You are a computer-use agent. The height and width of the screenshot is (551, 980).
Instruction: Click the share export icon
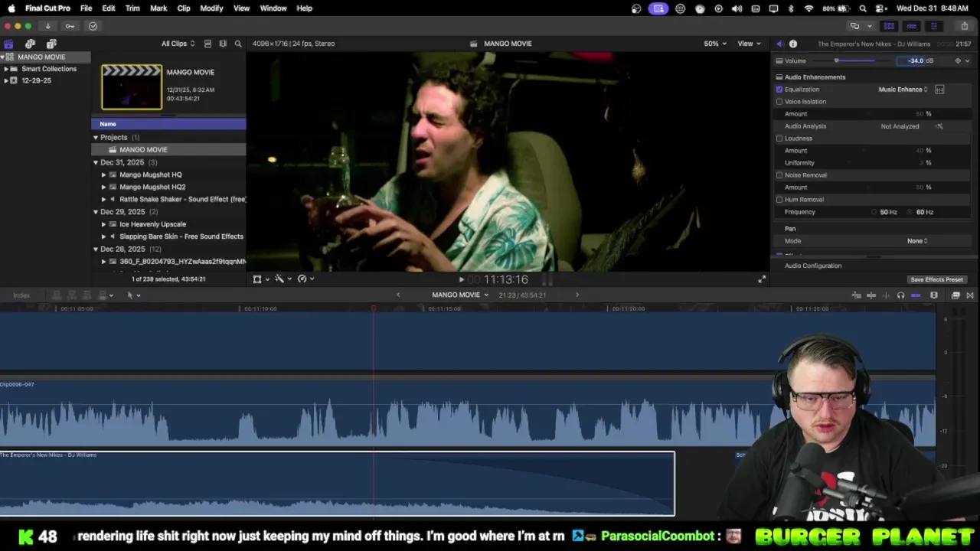[x=964, y=26]
